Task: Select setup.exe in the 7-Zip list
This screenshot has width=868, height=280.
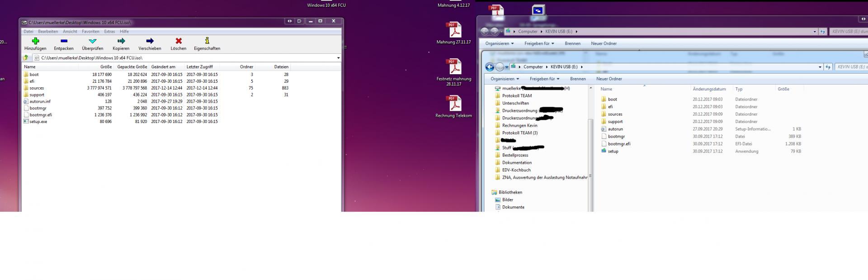Action: click(x=35, y=122)
